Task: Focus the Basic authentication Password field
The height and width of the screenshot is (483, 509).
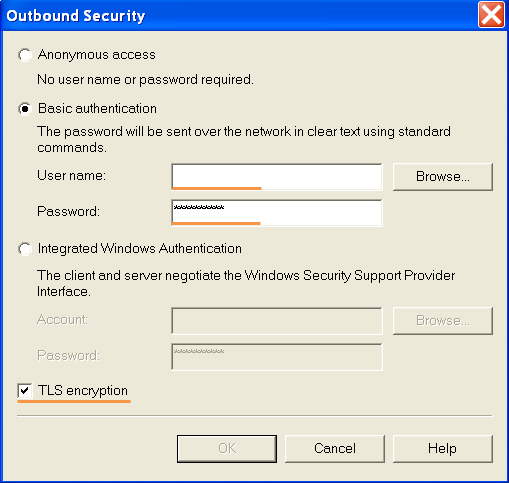Action: tap(277, 213)
